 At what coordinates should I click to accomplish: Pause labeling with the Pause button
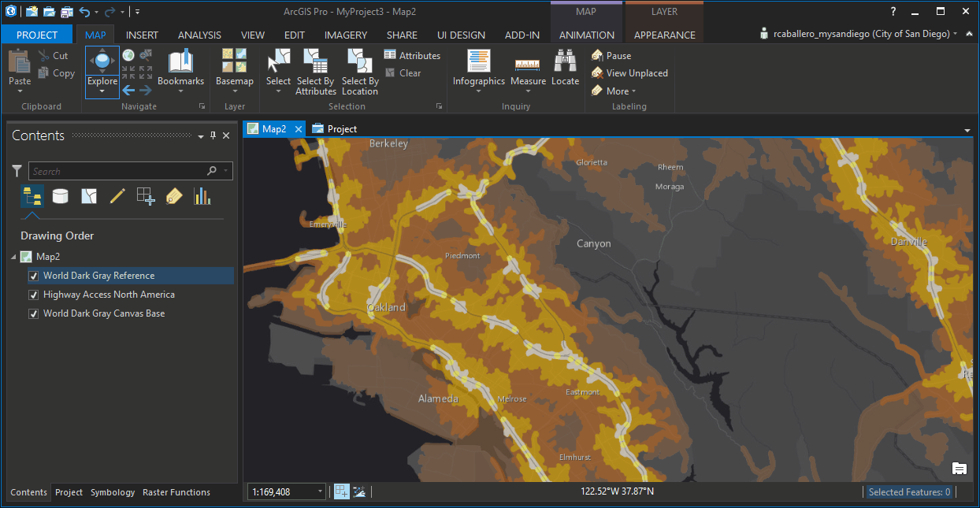point(611,56)
